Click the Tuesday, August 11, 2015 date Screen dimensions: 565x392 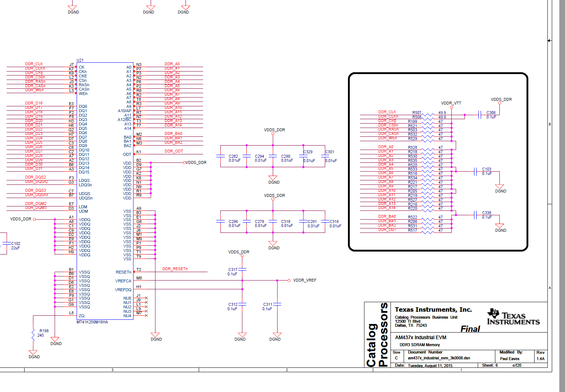pos(430,366)
